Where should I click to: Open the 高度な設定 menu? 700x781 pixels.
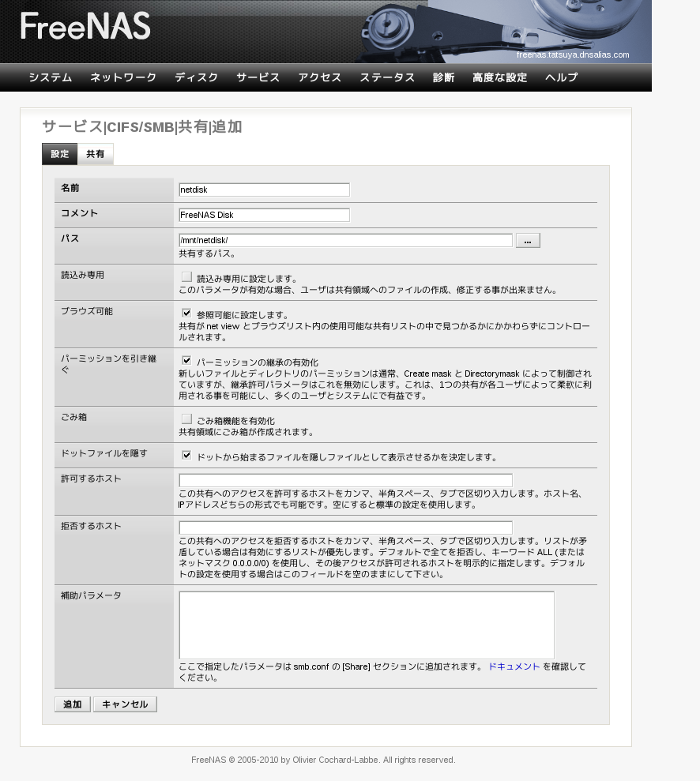(499, 77)
